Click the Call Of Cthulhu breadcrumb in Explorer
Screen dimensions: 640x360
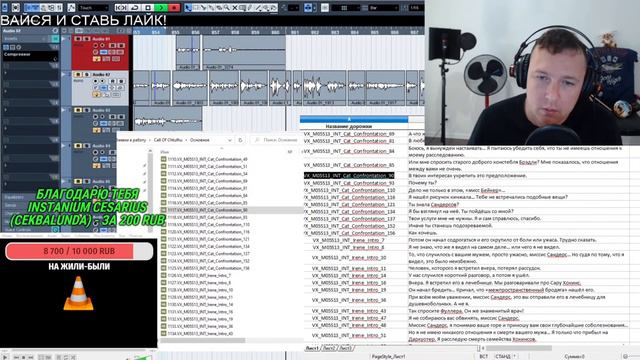click(168, 140)
